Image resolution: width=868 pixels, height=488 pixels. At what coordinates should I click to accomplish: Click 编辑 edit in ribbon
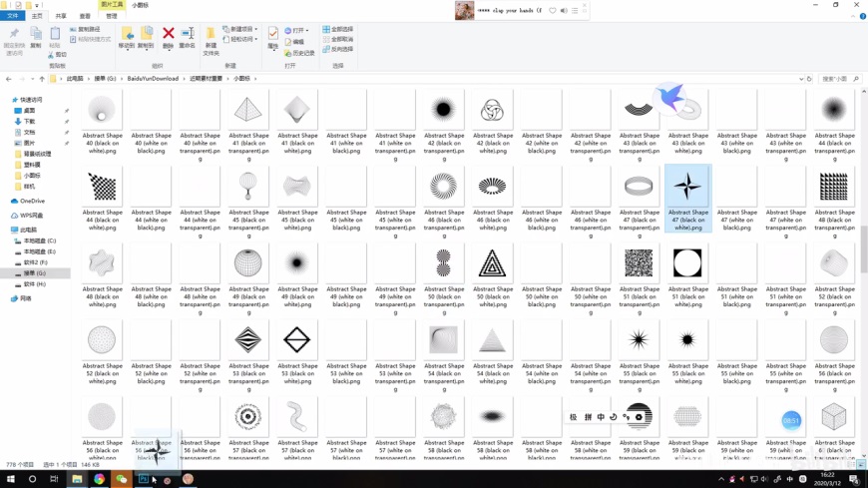point(294,42)
